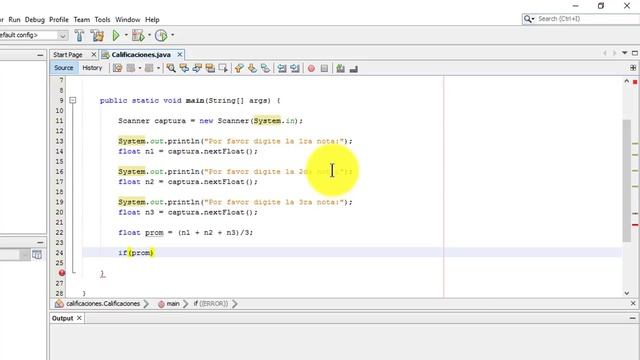Click into the Search (Ctrl+I) field
Screen dimensions: 640x360
tap(588, 19)
